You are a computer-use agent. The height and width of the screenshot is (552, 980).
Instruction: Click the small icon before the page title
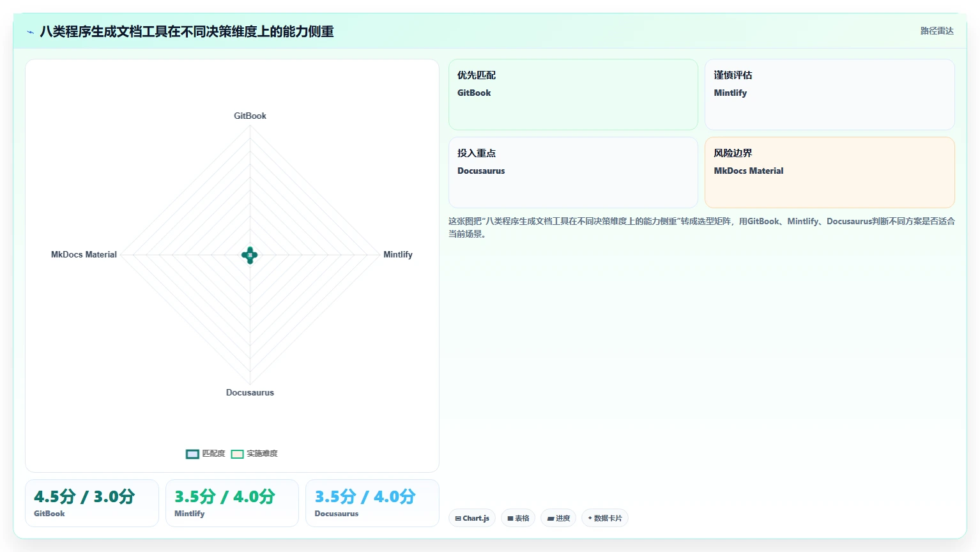click(x=30, y=32)
